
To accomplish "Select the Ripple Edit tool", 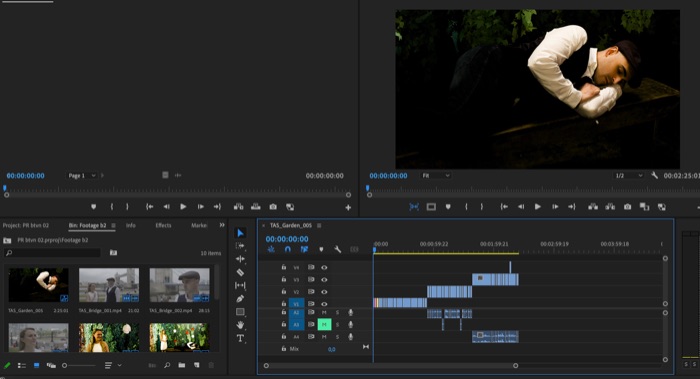I will click(x=240, y=259).
